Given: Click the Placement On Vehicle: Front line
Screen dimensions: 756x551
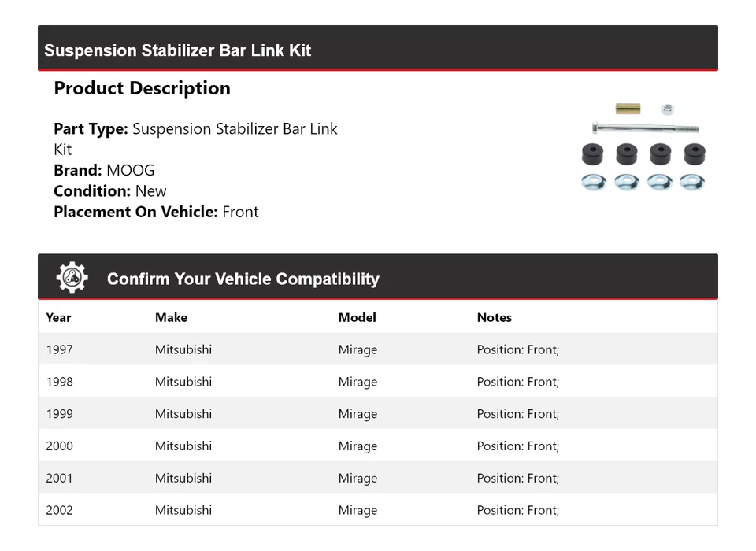Looking at the screenshot, I should pyautogui.click(x=156, y=212).
